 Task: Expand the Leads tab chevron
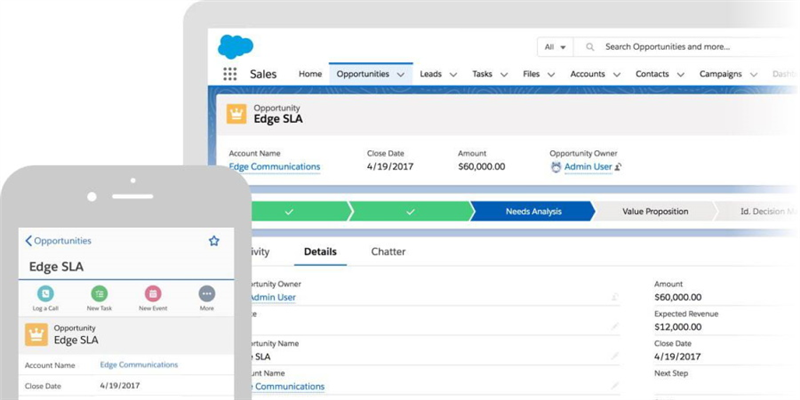pos(453,74)
